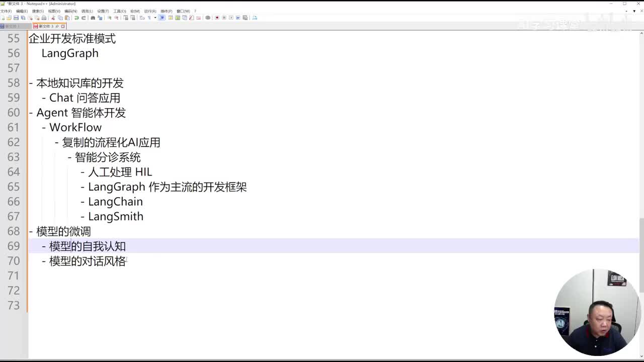Open the 语言(L) menu

point(87,11)
